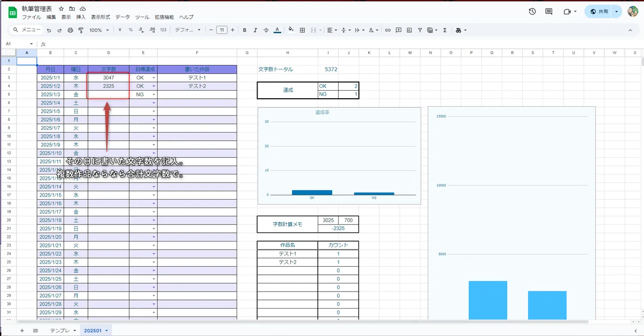Open the OK dropdown for 2025/1/1
The height and width of the screenshot is (336, 644).
click(x=154, y=78)
